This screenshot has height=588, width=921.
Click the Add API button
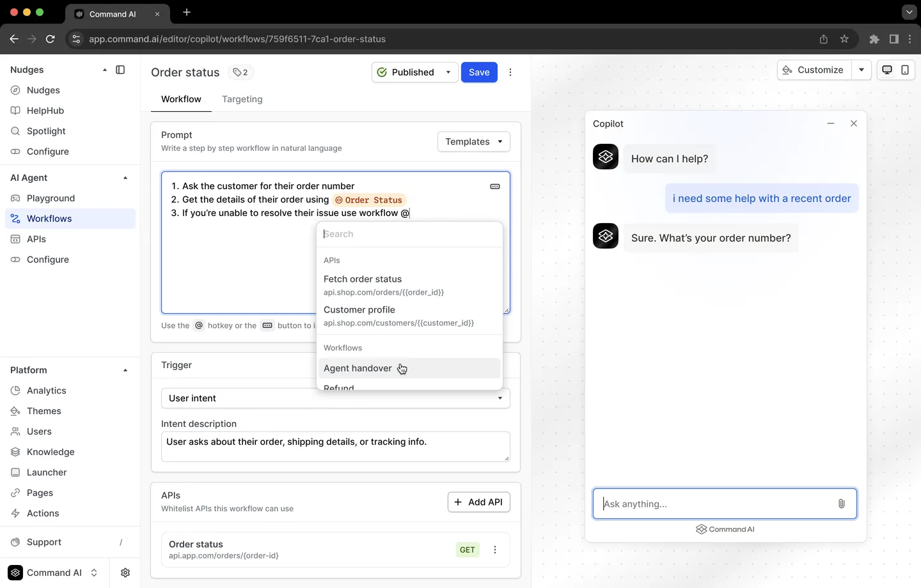479,502
